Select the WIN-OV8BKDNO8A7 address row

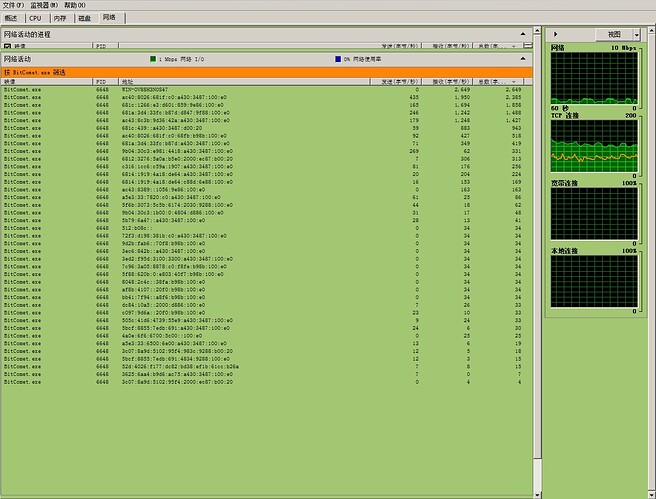coord(148,89)
